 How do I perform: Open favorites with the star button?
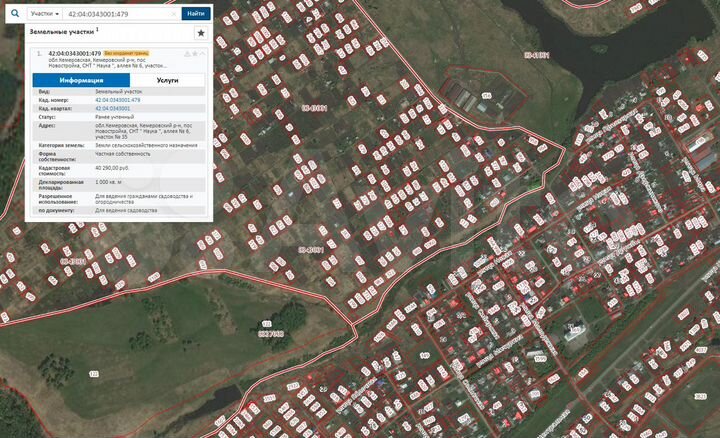200,33
